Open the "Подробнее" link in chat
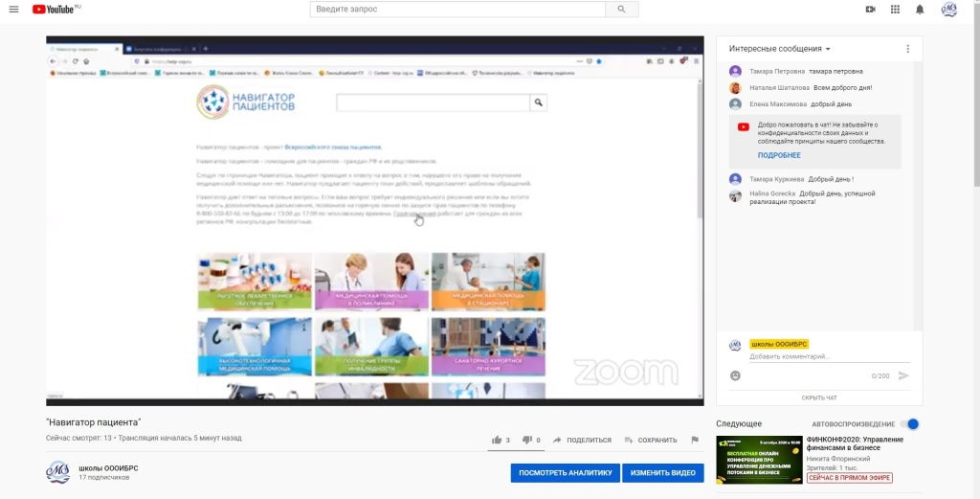This screenshot has height=499, width=980. coord(779,155)
